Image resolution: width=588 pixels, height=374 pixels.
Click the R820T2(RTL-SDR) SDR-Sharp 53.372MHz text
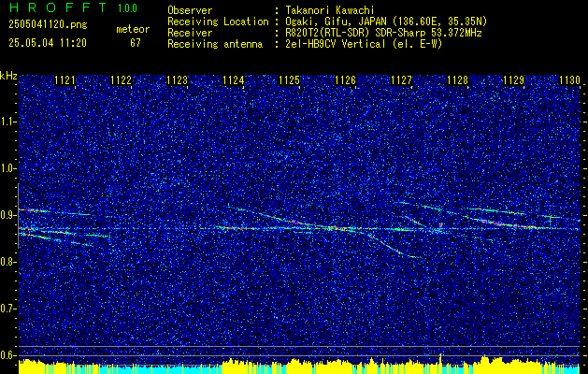coord(383,33)
